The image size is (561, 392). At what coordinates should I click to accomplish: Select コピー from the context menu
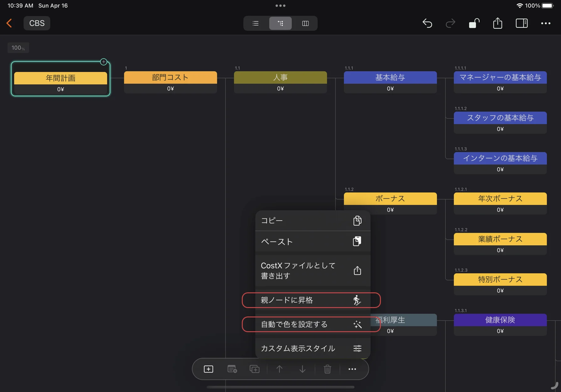[312, 220]
